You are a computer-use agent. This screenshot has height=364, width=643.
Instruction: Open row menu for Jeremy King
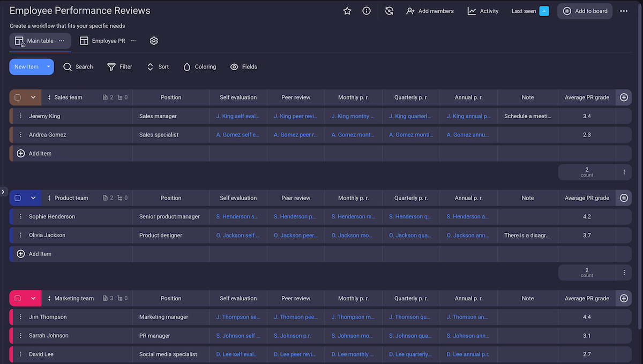(21, 116)
